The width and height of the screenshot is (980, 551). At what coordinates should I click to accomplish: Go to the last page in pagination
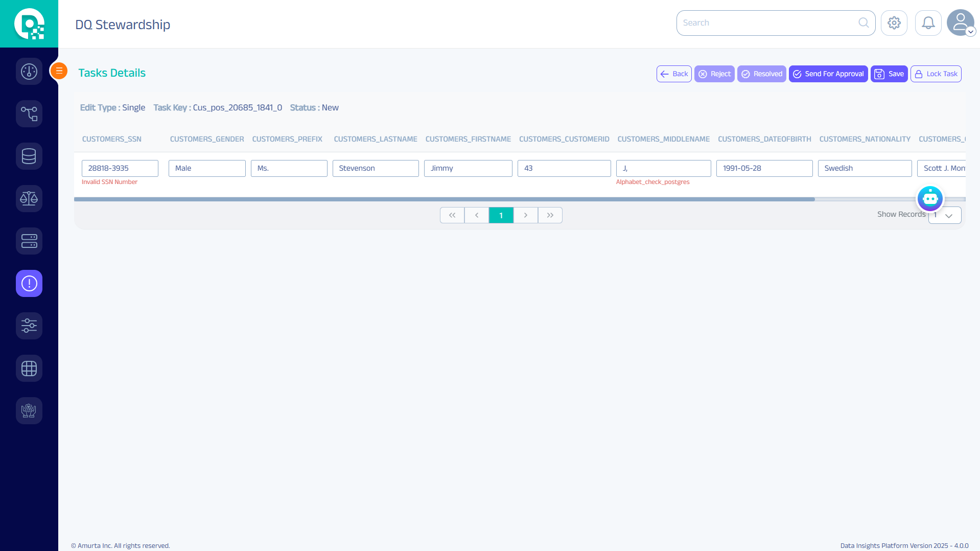pos(550,215)
